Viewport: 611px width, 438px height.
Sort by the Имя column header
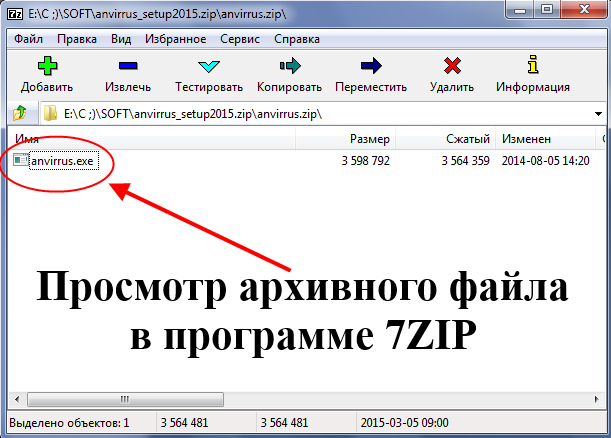click(151, 139)
